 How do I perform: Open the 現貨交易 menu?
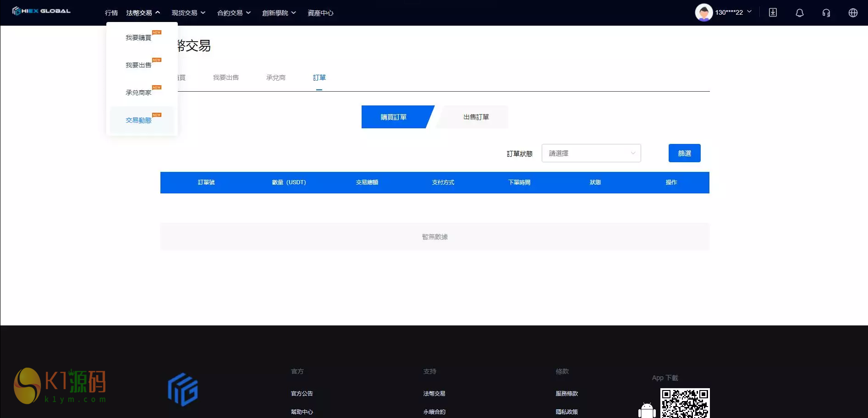click(185, 12)
